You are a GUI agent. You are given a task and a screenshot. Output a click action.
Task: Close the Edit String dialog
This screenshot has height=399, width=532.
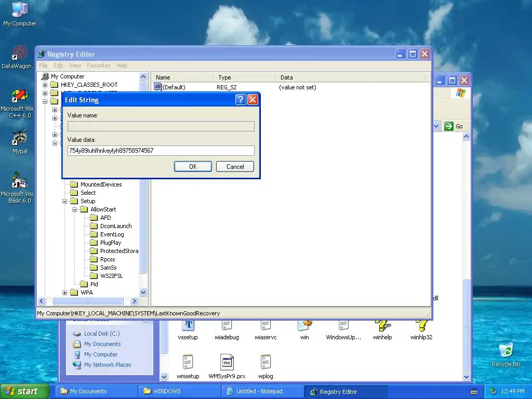click(x=253, y=99)
